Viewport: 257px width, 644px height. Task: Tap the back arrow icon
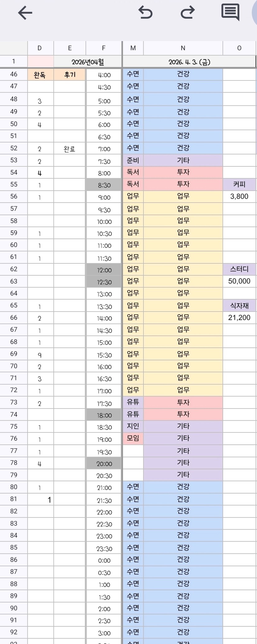pyautogui.click(x=25, y=13)
